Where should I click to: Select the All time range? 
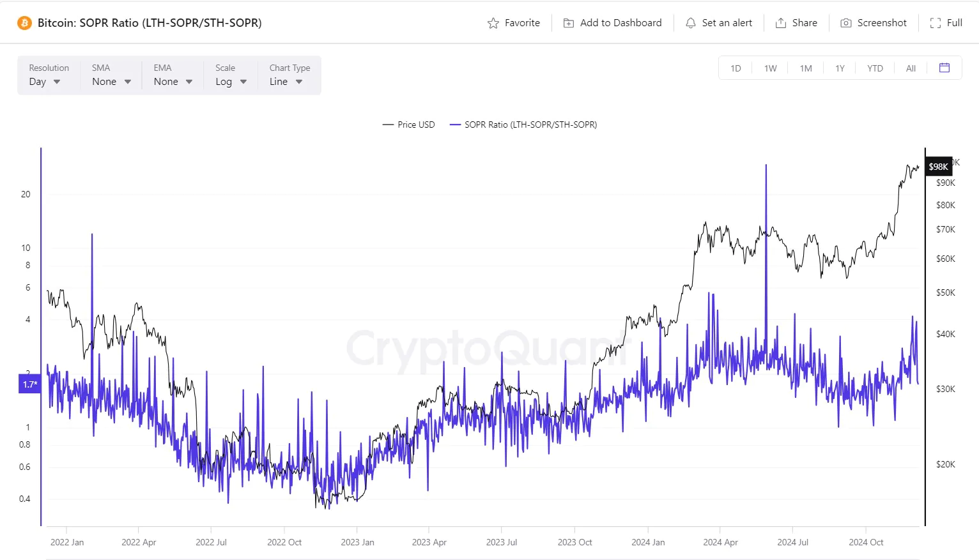pos(911,68)
